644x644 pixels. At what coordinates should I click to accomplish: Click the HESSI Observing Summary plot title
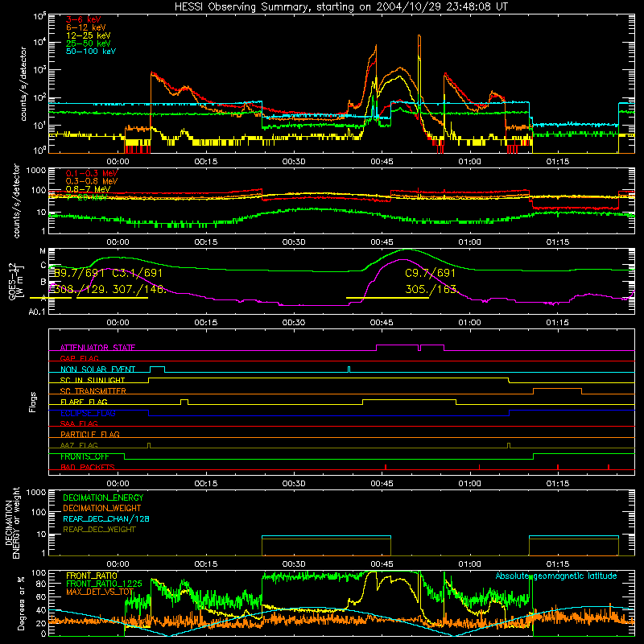click(341, 7)
